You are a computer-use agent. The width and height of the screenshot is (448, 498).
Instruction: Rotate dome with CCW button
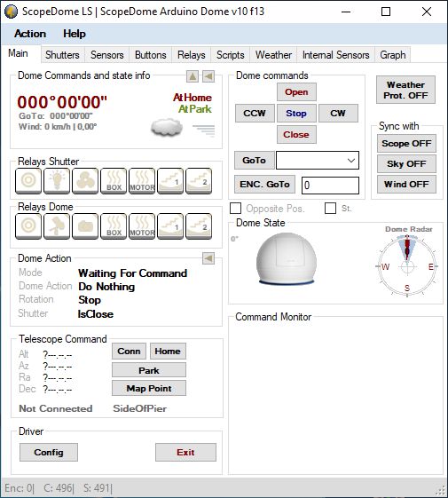255,114
